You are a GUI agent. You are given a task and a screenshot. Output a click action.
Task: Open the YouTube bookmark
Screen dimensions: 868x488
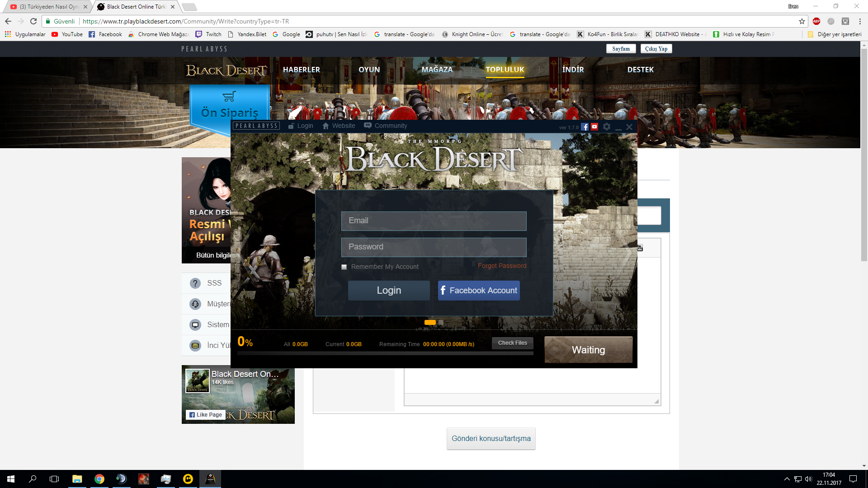[x=67, y=34]
